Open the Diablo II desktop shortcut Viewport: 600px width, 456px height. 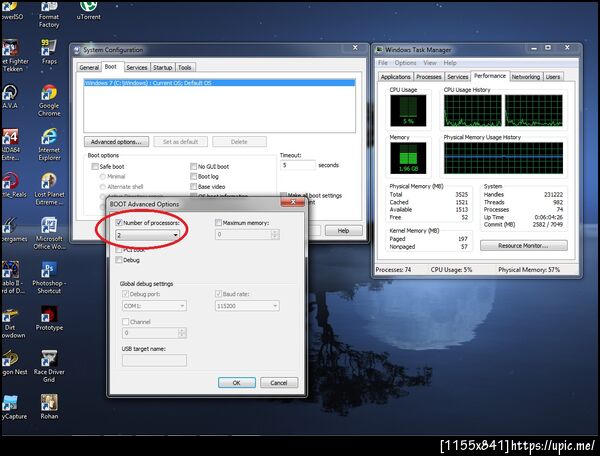(x=13, y=278)
